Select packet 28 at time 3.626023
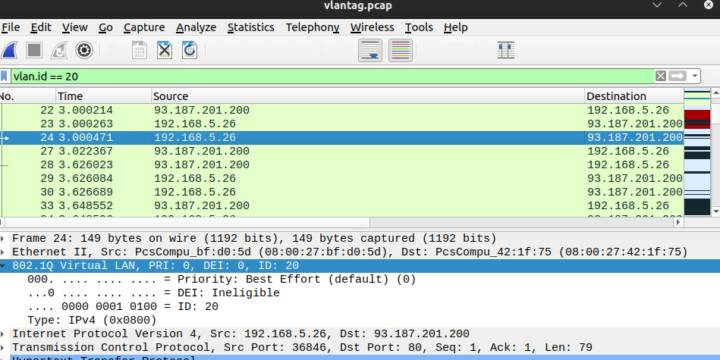 pos(342,165)
